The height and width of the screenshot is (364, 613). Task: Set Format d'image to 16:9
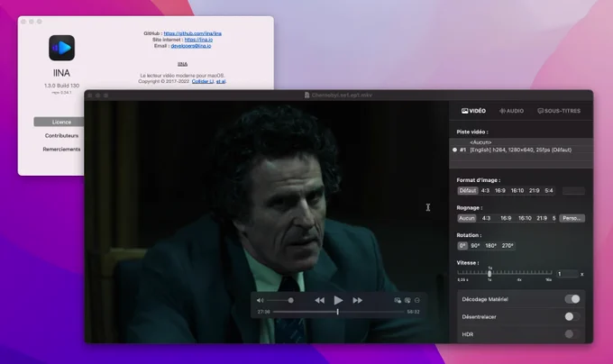point(500,191)
